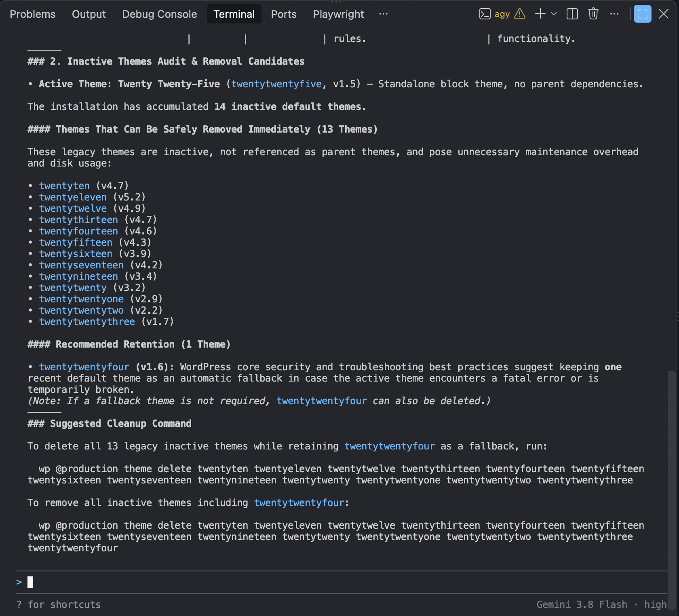
Task: Click the twentyfifteen link
Action: click(76, 243)
